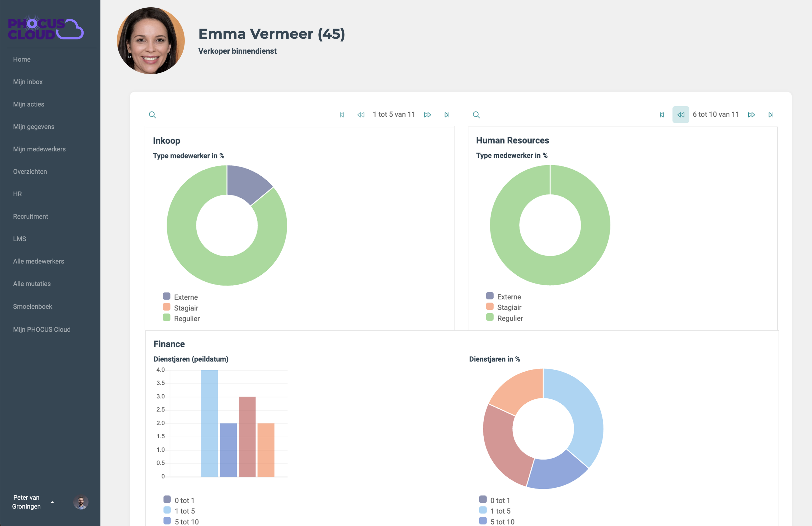Expand the Peter van Groningen user menu arrow
Image resolution: width=812 pixels, height=526 pixels.
[52, 502]
